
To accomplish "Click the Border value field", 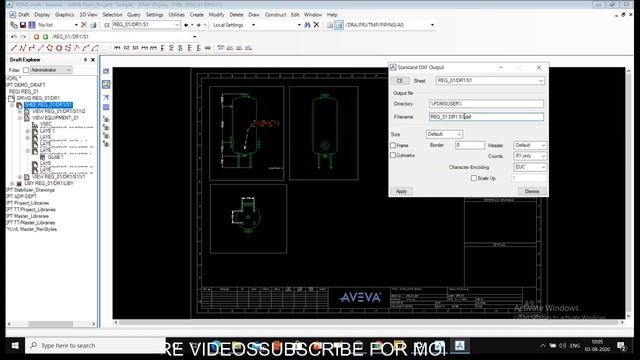I will point(470,145).
